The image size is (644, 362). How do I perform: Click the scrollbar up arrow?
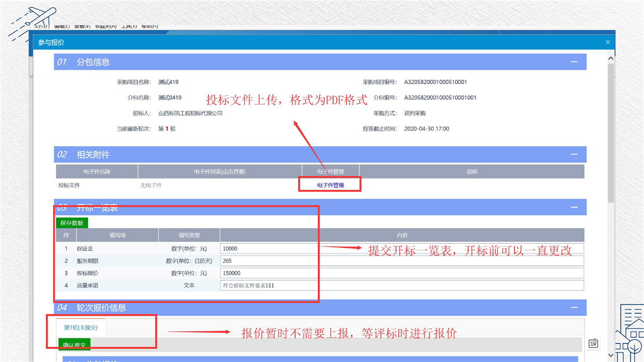611,58
